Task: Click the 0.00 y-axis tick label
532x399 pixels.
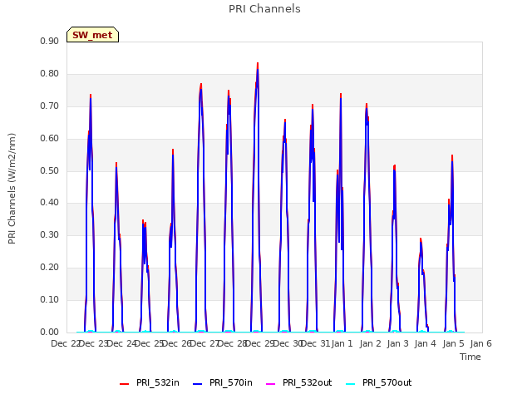Action: (x=50, y=332)
